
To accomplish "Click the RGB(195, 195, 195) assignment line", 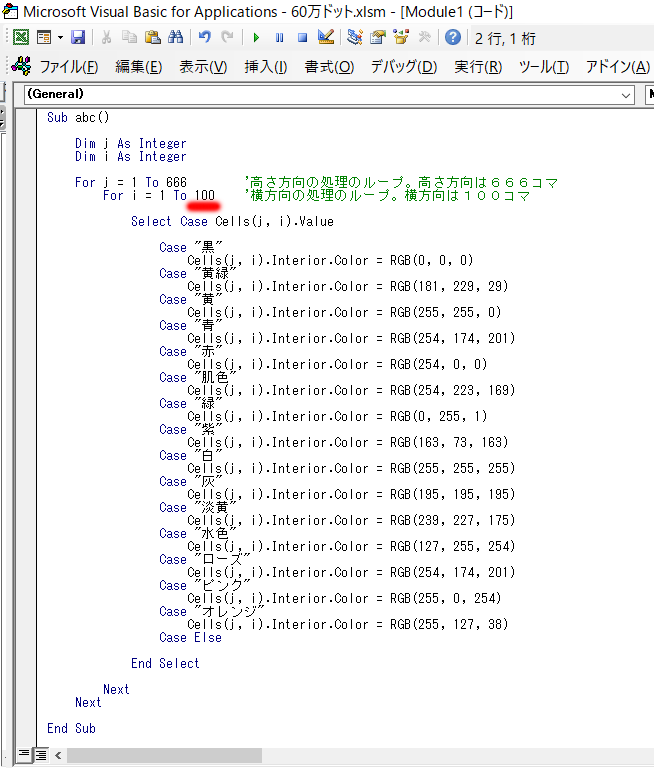I will tap(351, 494).
